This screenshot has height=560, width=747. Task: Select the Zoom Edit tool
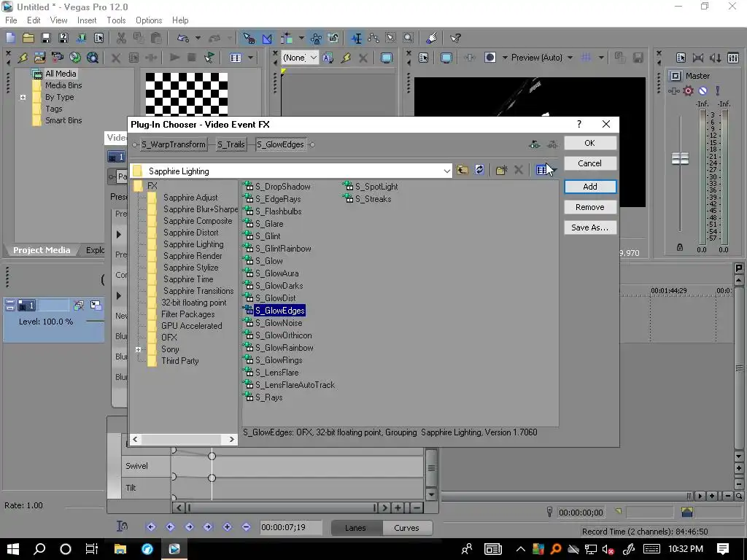pyautogui.click(x=409, y=38)
